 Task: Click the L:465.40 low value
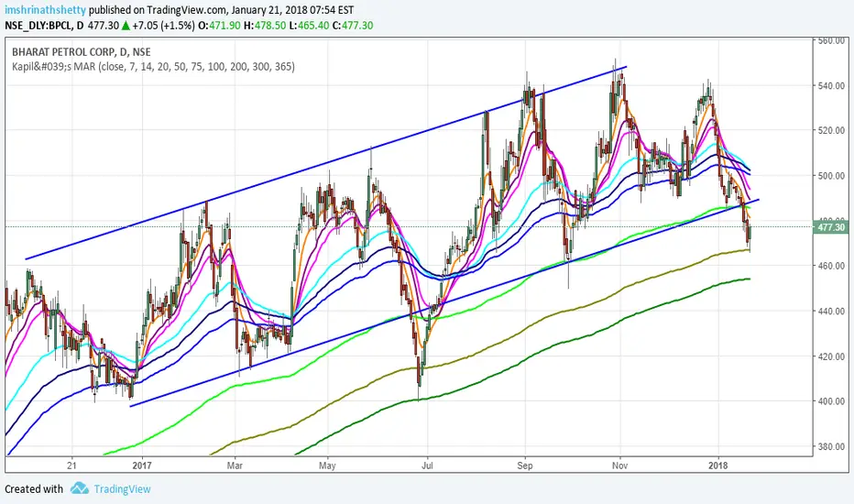click(x=309, y=25)
